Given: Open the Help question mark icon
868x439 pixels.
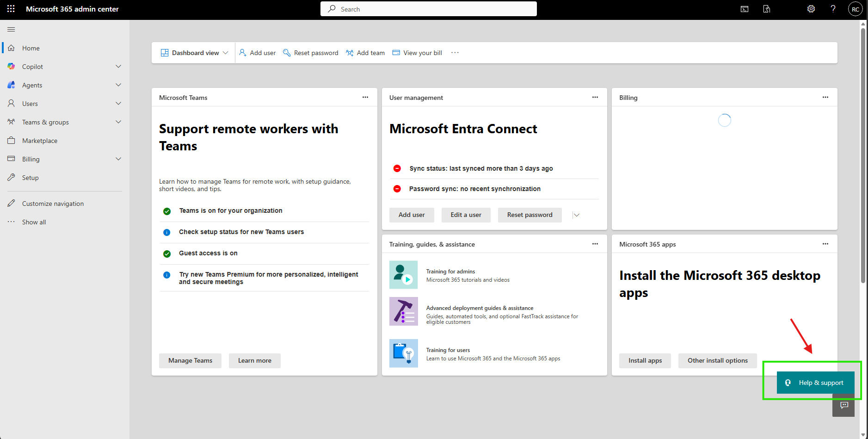Looking at the screenshot, I should point(833,9).
